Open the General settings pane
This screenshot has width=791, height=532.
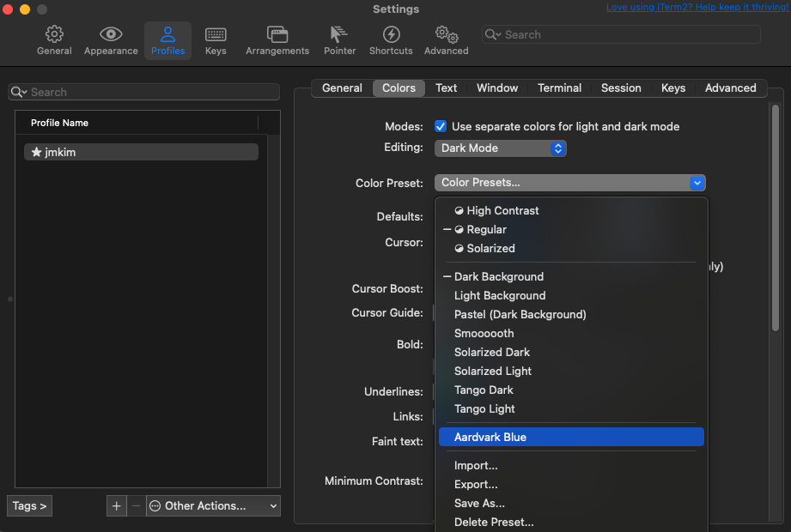click(54, 40)
